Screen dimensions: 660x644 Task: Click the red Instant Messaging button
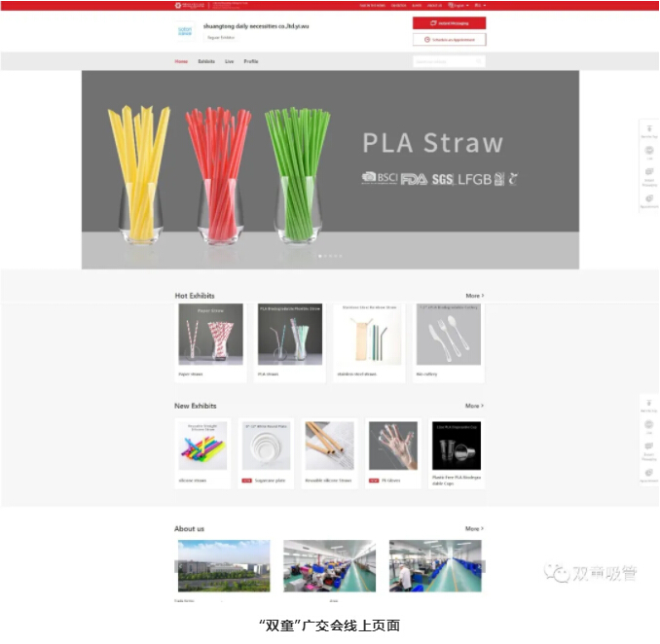[449, 22]
